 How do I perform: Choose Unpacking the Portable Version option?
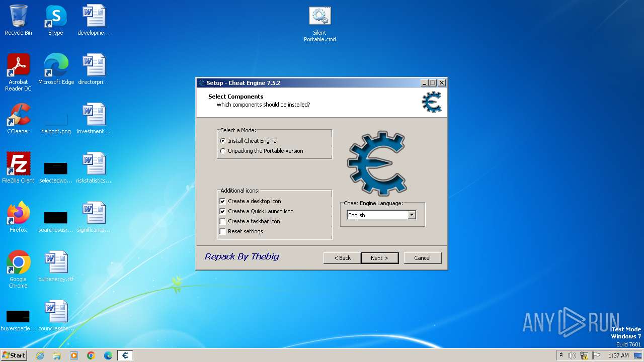coord(262,151)
